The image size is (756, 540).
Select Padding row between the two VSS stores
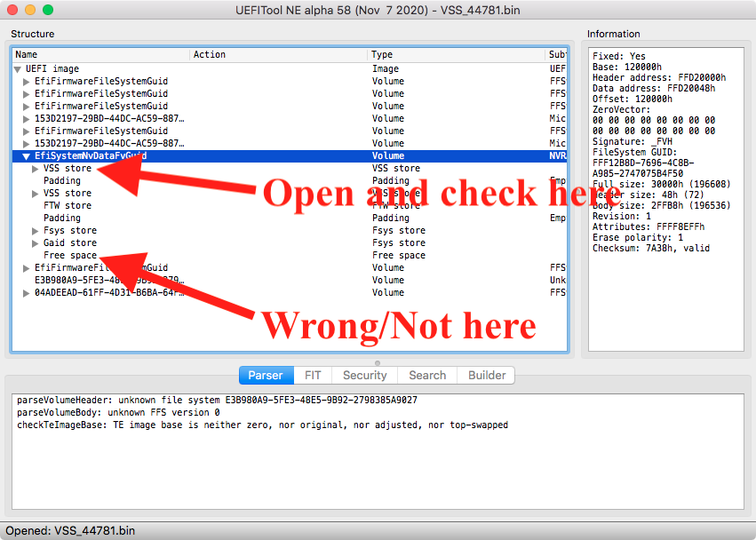pos(290,181)
